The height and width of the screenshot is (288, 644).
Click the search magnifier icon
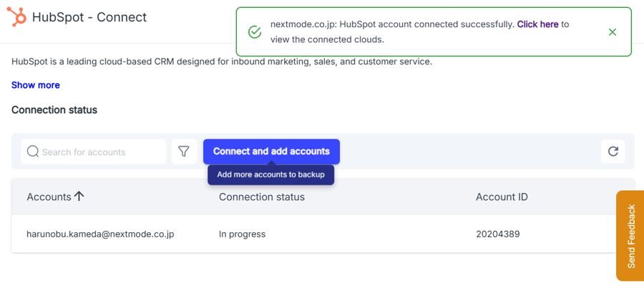tap(32, 152)
